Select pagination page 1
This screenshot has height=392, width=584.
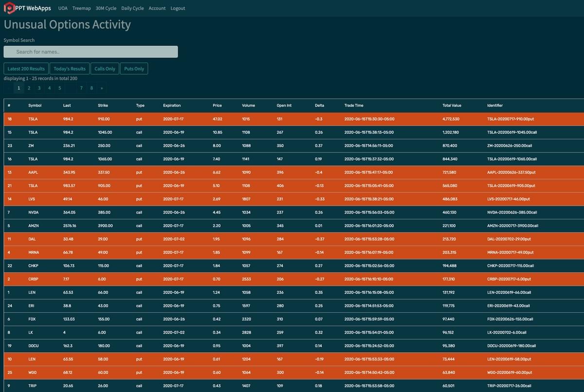click(x=19, y=88)
